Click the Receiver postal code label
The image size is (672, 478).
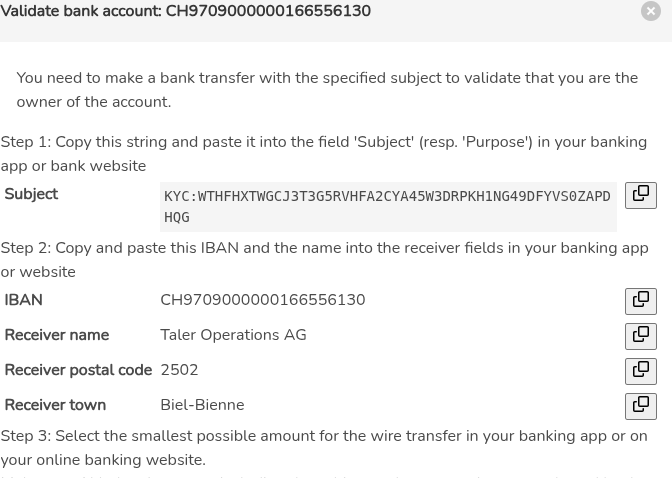click(78, 370)
